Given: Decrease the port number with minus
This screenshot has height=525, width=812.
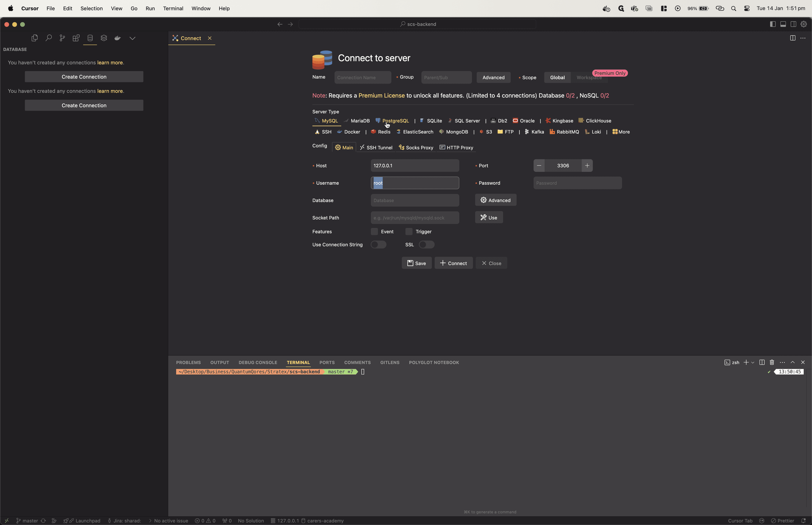Looking at the screenshot, I should (539, 166).
